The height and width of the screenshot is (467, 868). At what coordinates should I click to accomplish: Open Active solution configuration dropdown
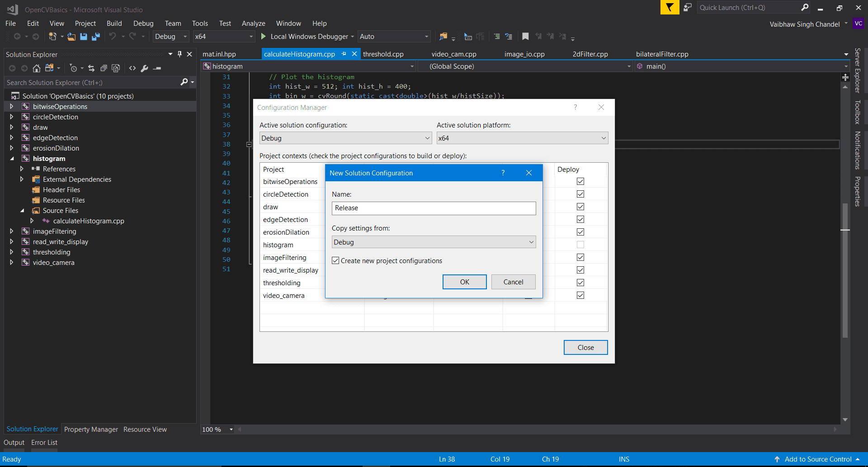coord(345,138)
